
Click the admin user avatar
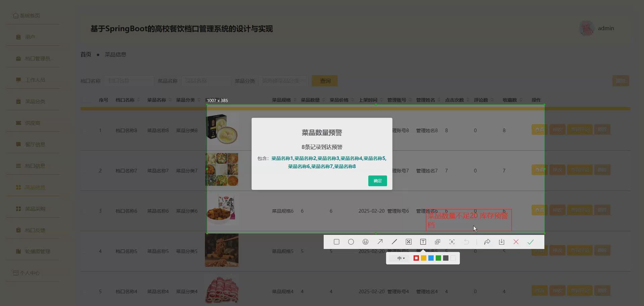pos(587,29)
